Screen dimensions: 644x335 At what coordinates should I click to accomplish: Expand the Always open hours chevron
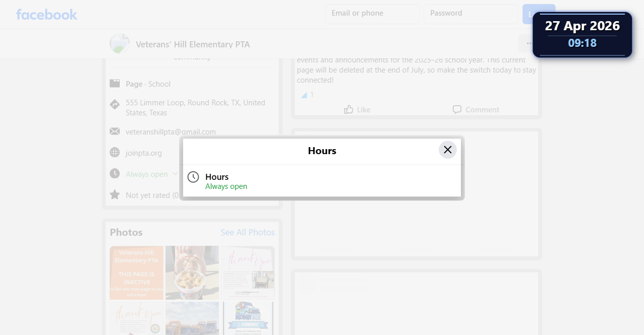(x=175, y=174)
